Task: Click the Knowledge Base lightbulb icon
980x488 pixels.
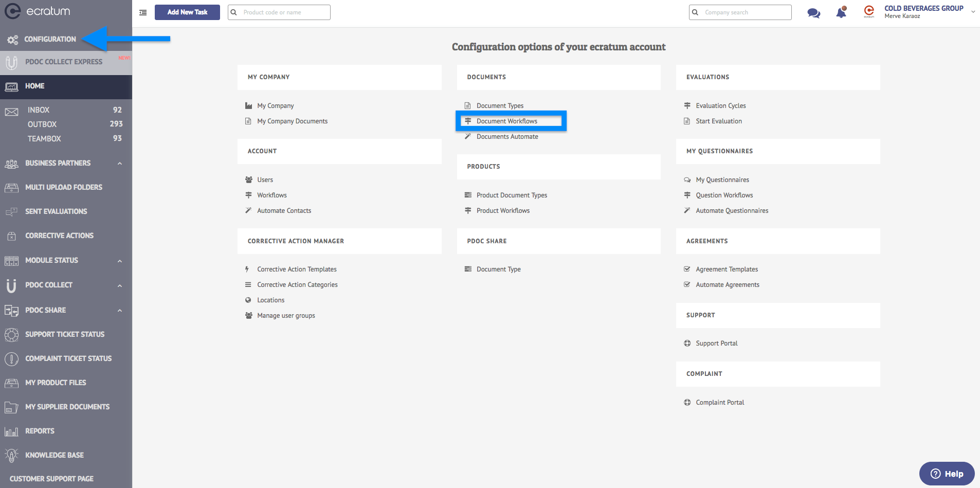Action: point(11,455)
